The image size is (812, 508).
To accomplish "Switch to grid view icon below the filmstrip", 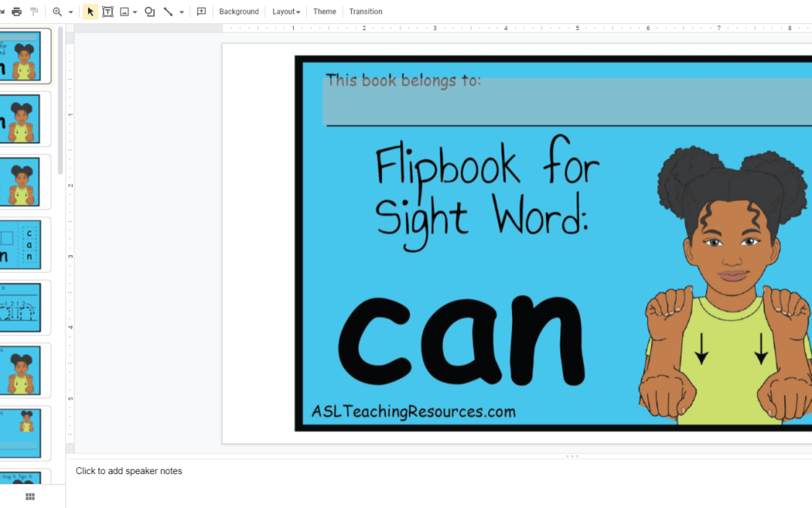I will 30,497.
